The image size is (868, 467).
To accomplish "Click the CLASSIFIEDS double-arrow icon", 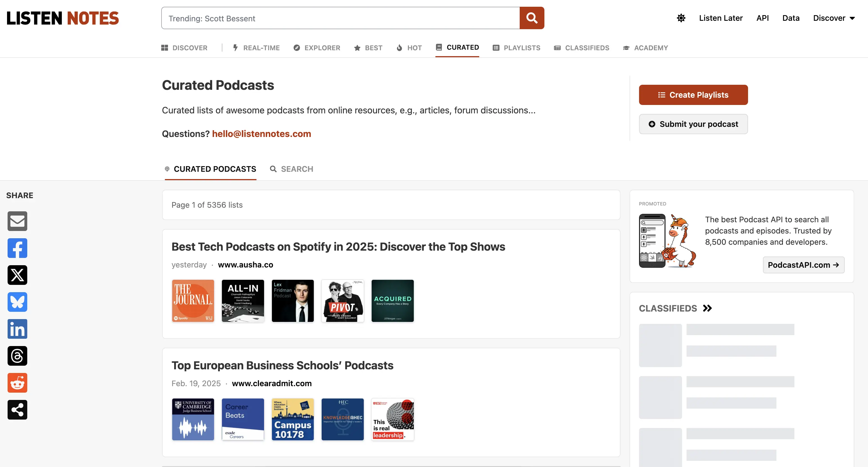I will click(x=707, y=308).
